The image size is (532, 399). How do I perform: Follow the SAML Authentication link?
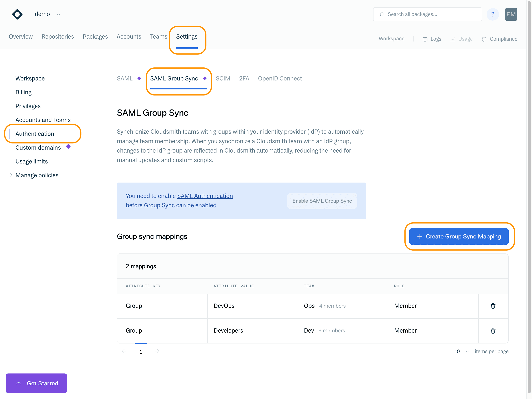(205, 196)
